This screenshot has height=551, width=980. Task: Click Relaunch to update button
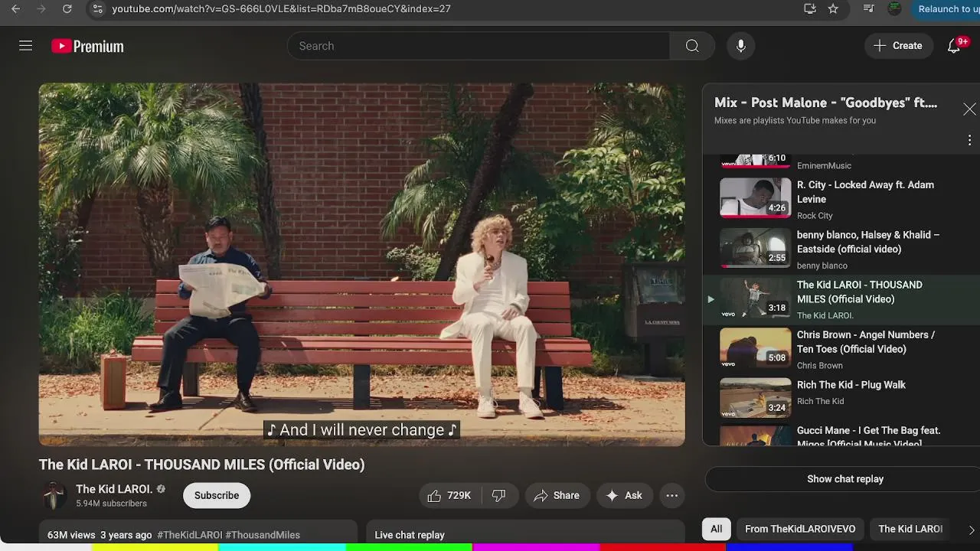(x=947, y=9)
